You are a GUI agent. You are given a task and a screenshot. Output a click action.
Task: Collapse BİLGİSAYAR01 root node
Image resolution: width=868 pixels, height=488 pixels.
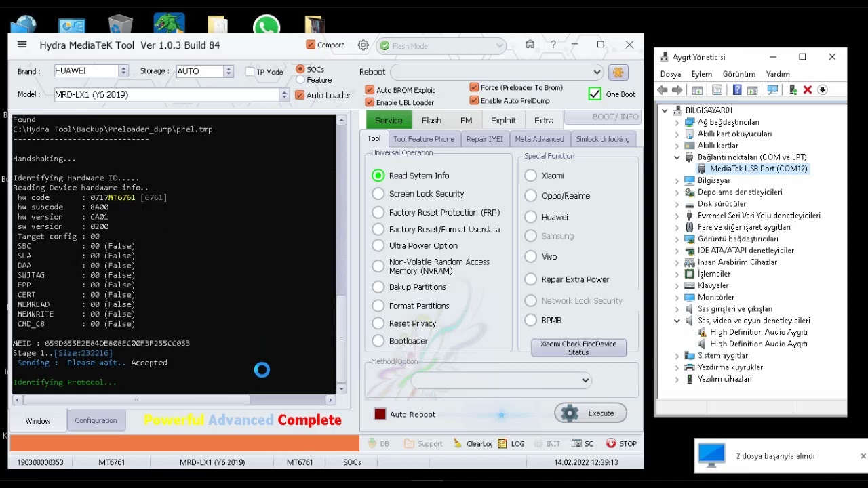click(x=665, y=110)
